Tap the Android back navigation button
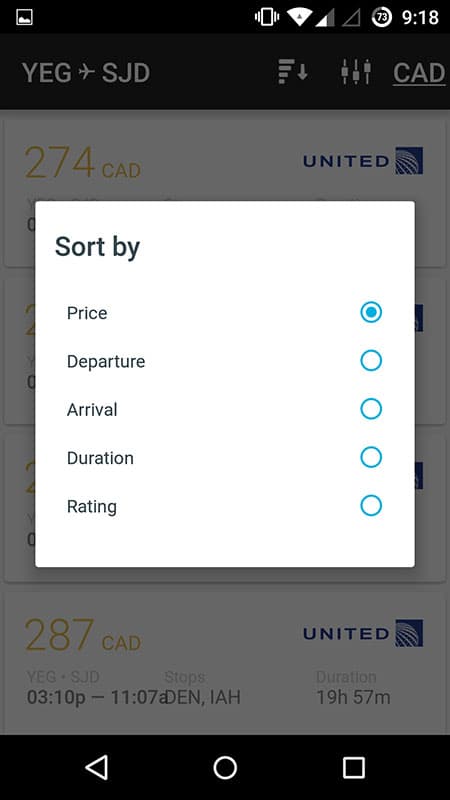This screenshot has width=450, height=800. pos(96,767)
